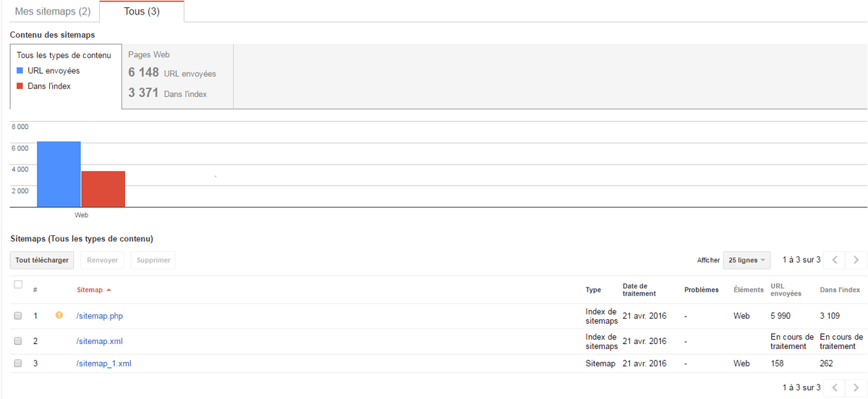Tick the select-all checkbox in table header
The image size is (868, 399).
pyautogui.click(x=18, y=285)
